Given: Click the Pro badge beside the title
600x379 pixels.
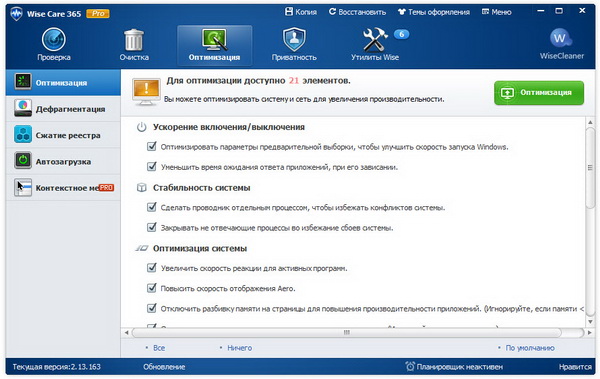Looking at the screenshot, I should pyautogui.click(x=98, y=14).
